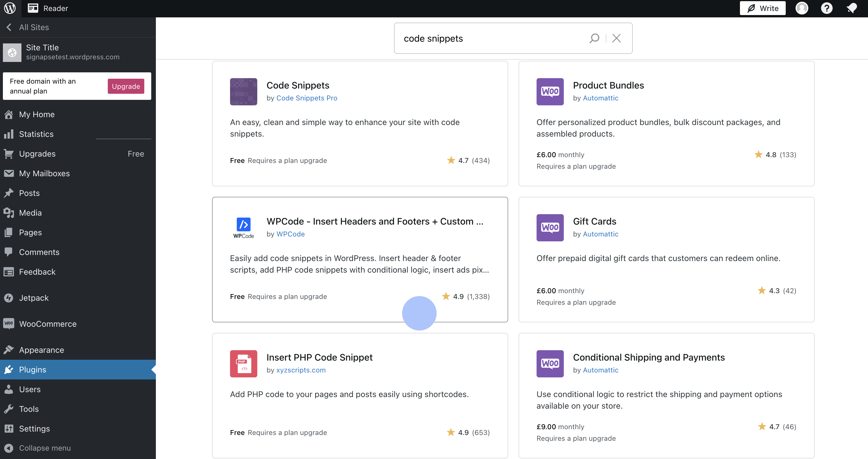Clear the plugin search field
The image size is (868, 459).
616,38
